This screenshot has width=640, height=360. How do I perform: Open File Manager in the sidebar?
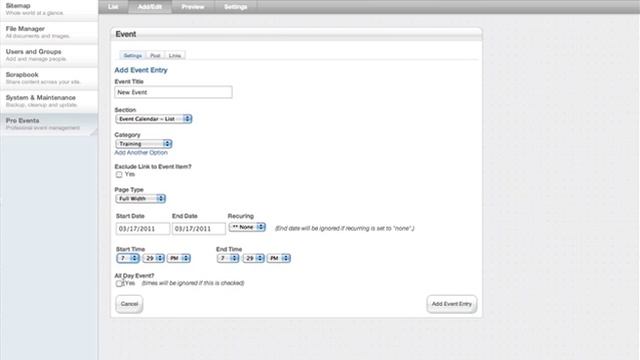pos(49,32)
